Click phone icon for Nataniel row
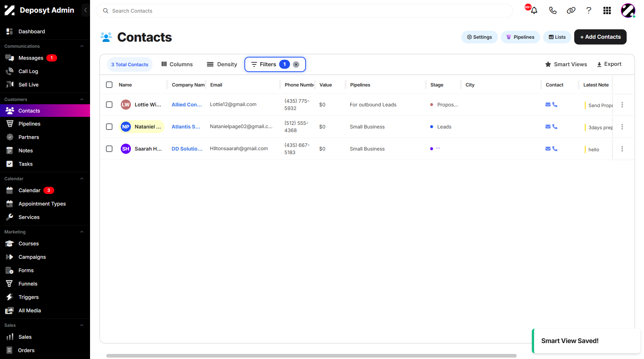 point(555,127)
